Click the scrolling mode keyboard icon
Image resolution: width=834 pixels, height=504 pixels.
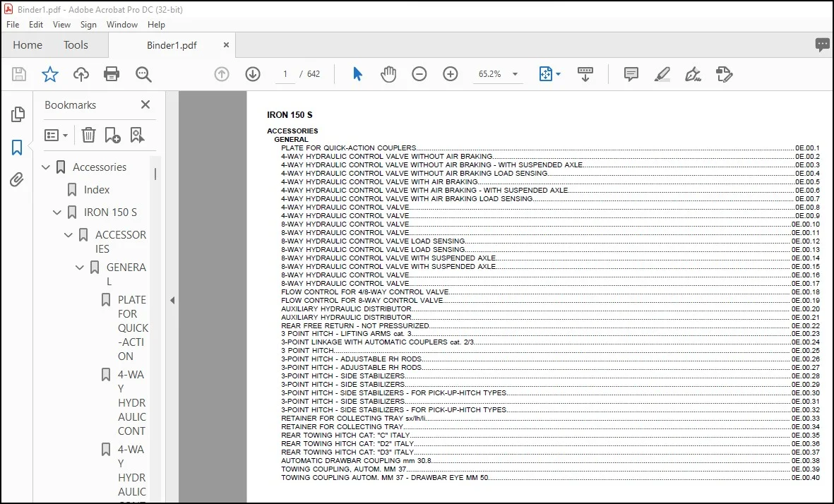tap(585, 74)
